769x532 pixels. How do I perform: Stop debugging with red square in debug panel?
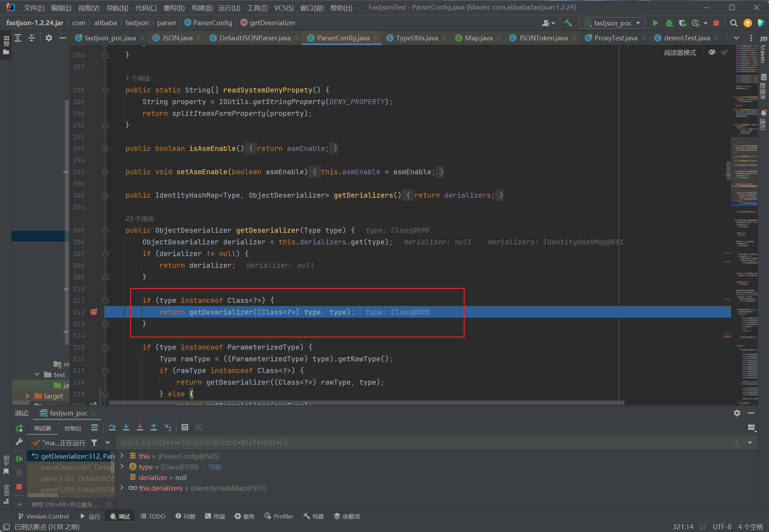pos(19,487)
